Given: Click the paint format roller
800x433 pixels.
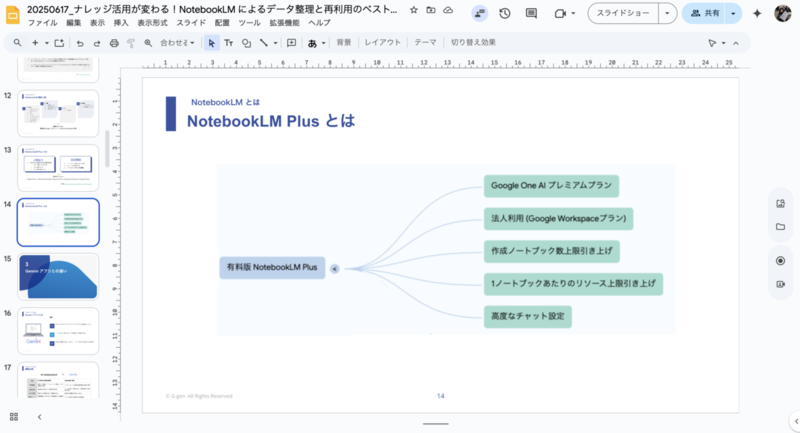Looking at the screenshot, I should 131,43.
